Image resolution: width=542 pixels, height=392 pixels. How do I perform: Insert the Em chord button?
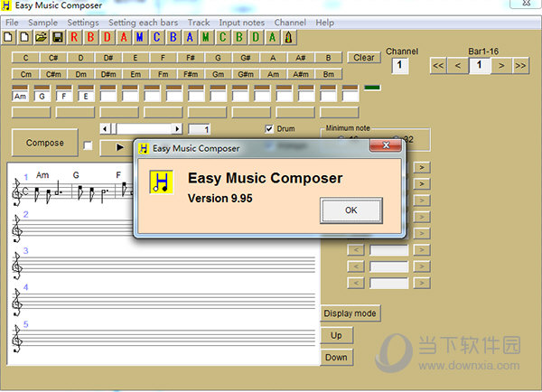click(135, 74)
